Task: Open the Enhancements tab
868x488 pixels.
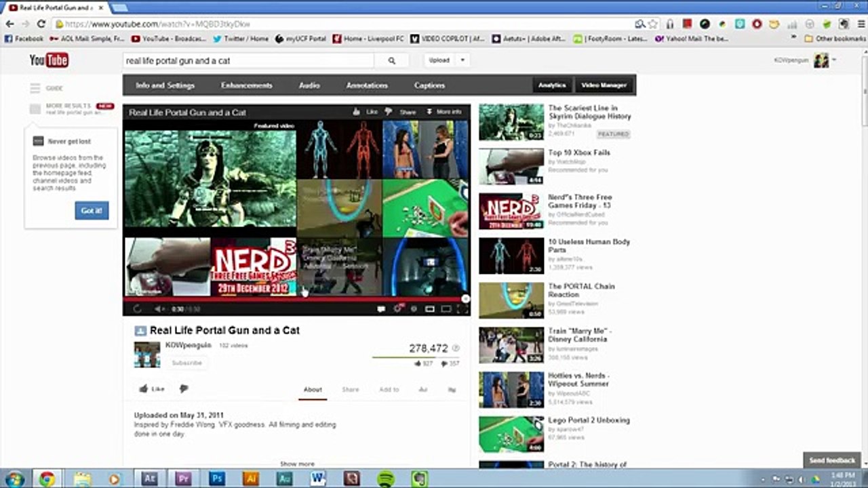Action: tap(246, 85)
